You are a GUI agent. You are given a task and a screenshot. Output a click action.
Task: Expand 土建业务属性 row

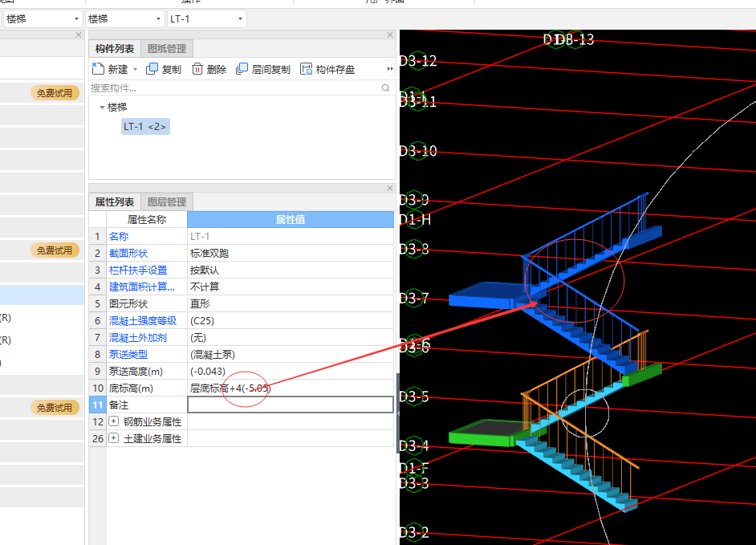coord(113,438)
